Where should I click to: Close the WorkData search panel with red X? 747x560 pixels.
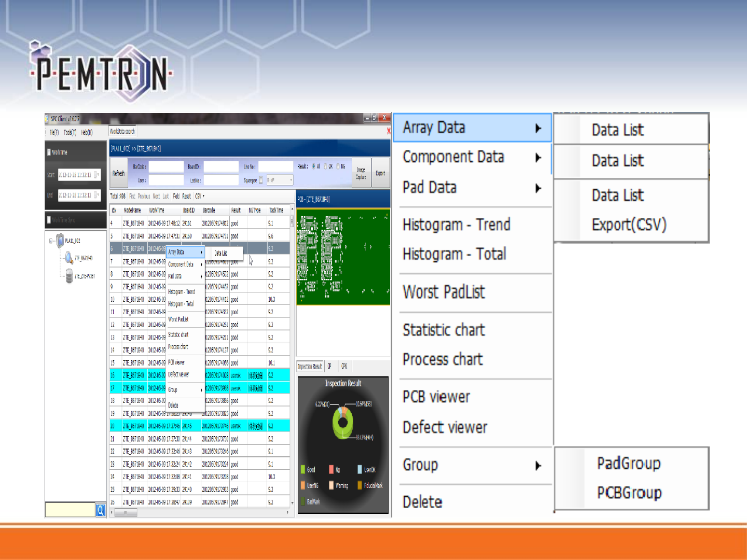click(x=389, y=131)
